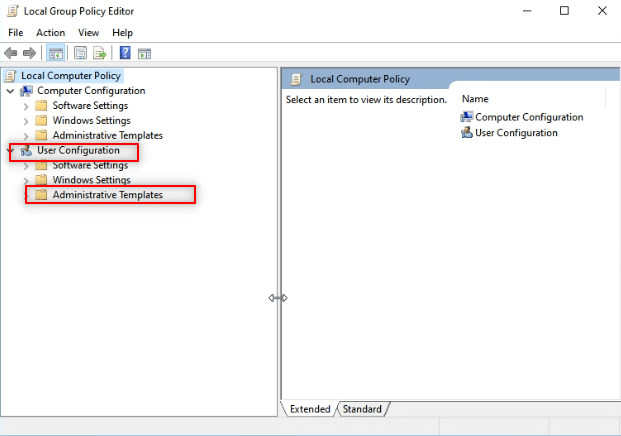Minimize the Local Group Policy Editor window
Image resolution: width=621 pixels, height=436 pixels.
[x=527, y=11]
